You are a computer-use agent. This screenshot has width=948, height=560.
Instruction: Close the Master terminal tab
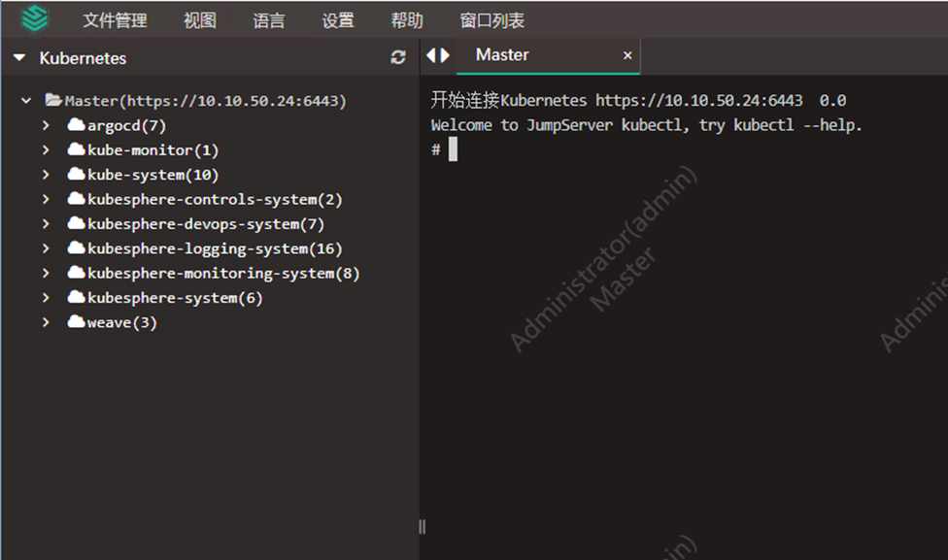coord(627,55)
